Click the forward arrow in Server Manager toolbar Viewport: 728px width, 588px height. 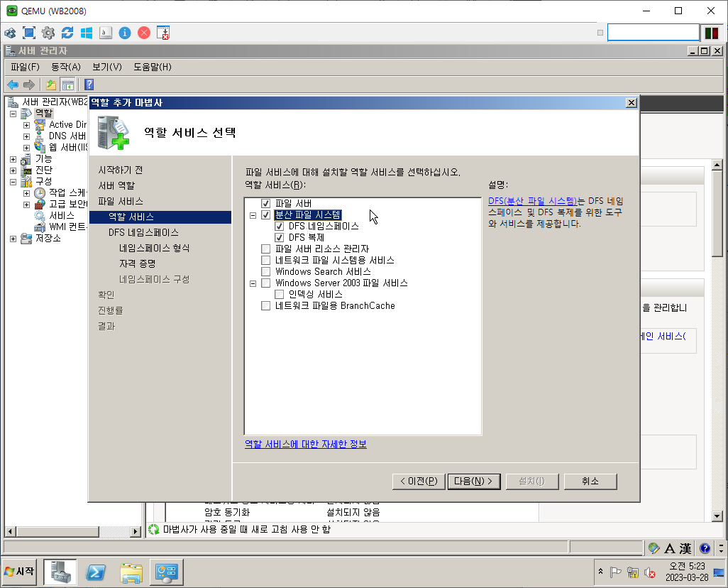(29, 85)
